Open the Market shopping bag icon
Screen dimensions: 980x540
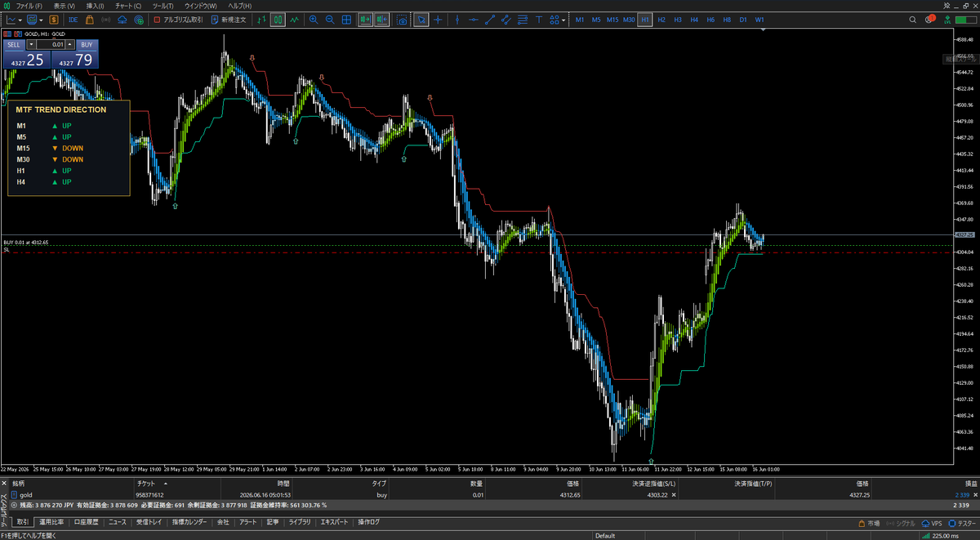[x=90, y=19]
